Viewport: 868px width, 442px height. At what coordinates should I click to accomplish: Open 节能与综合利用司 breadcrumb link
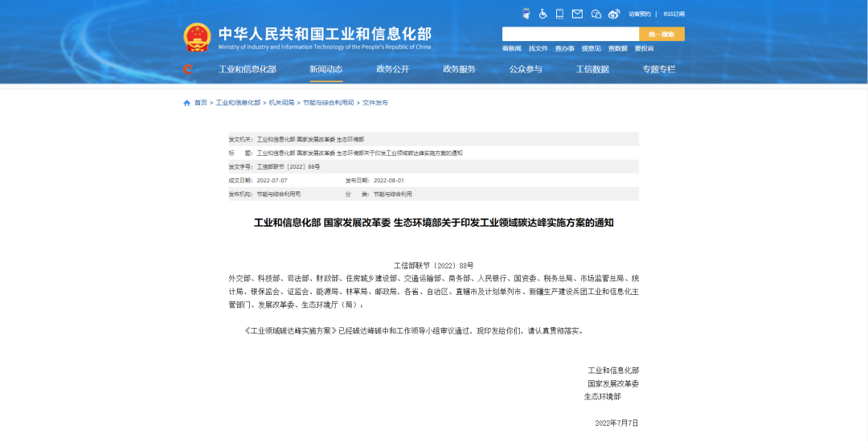click(328, 103)
